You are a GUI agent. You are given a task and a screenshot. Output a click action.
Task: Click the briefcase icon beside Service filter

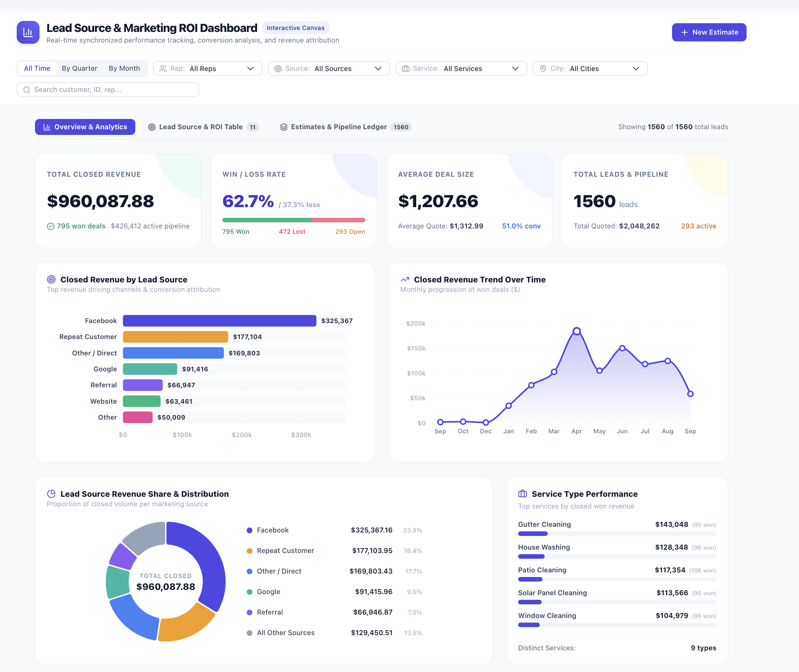[x=406, y=68]
